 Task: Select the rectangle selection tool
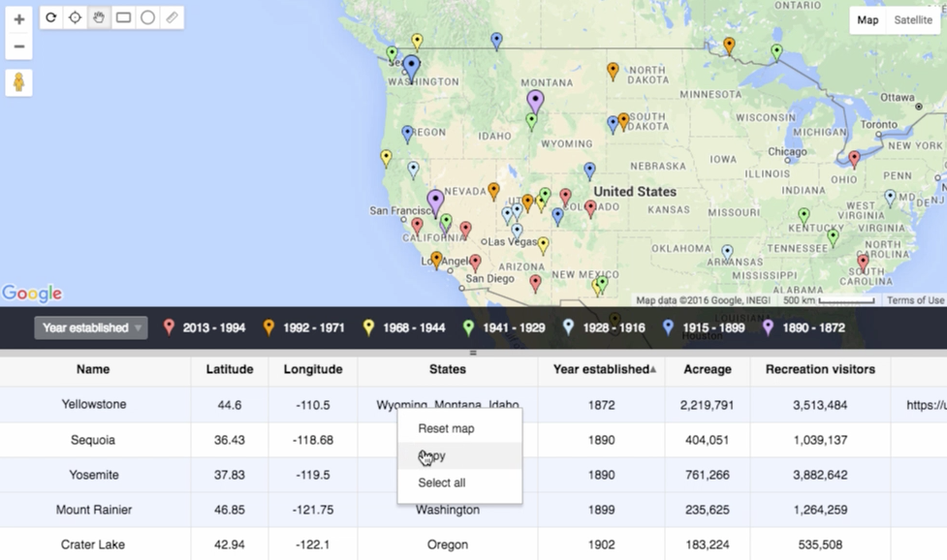click(x=123, y=17)
